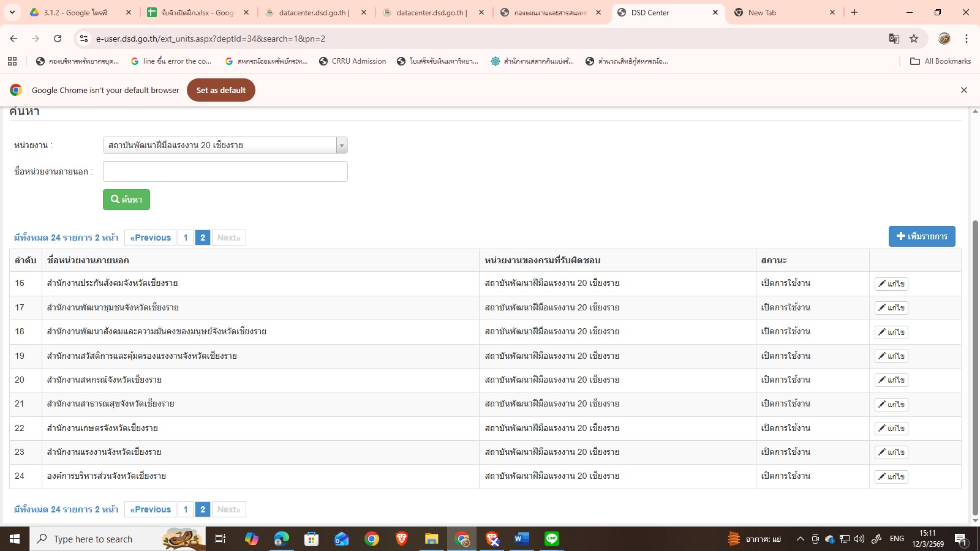
Task: Bookmark this page with the star icon
Action: (x=914, y=39)
